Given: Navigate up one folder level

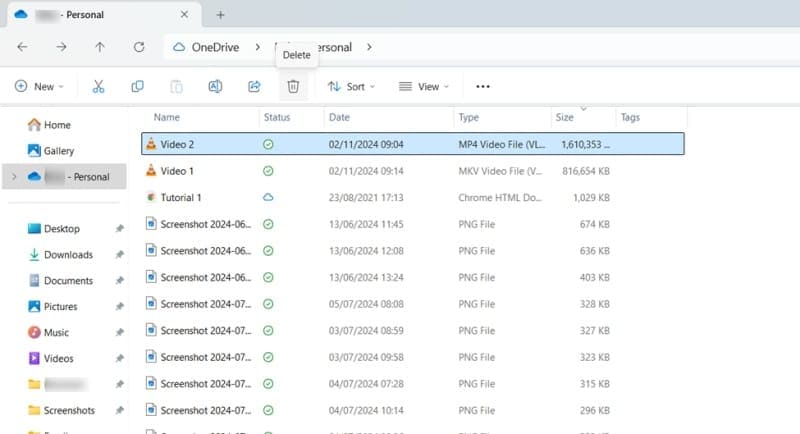Looking at the screenshot, I should click(100, 47).
